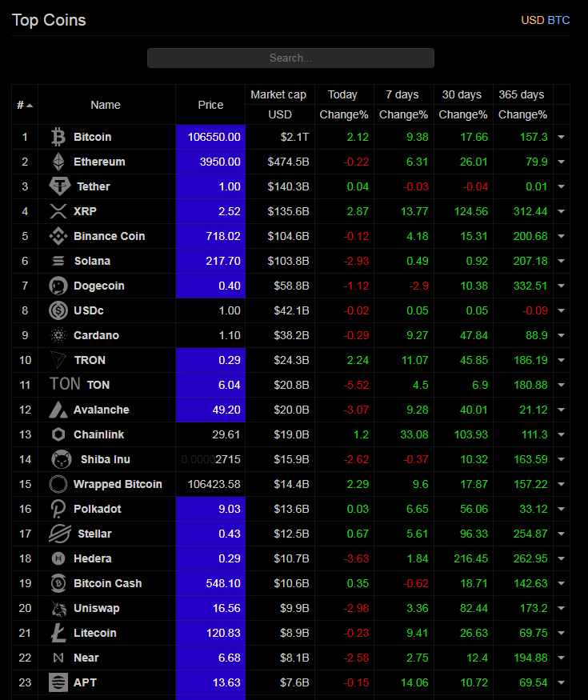Click Dogecoin 365 days change 332.51
The height and width of the screenshot is (700, 588).
point(530,286)
